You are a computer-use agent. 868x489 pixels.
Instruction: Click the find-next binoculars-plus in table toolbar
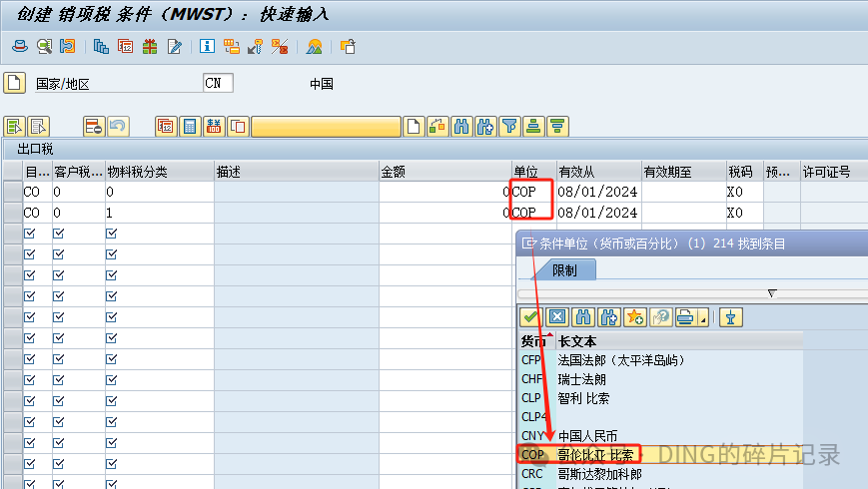point(485,127)
